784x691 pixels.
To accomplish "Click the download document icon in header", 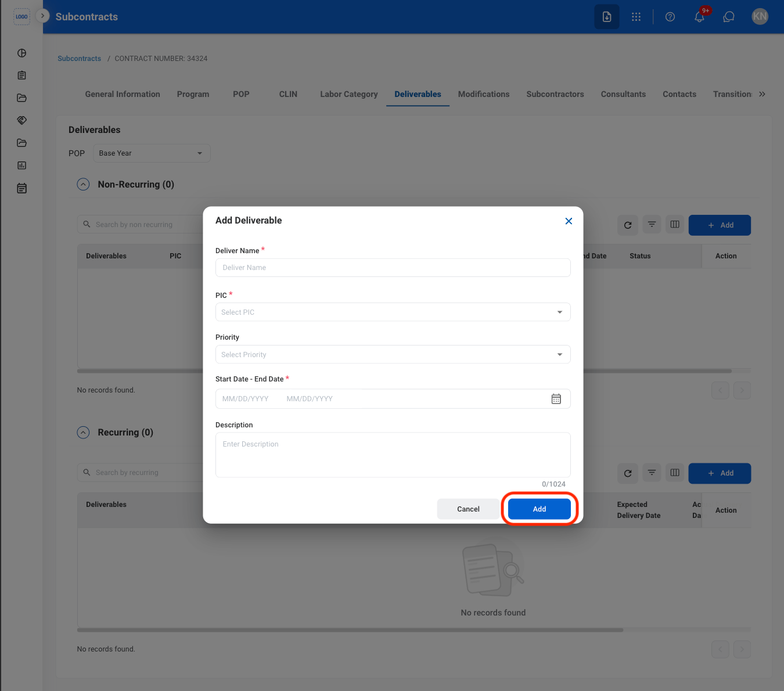I will point(606,17).
